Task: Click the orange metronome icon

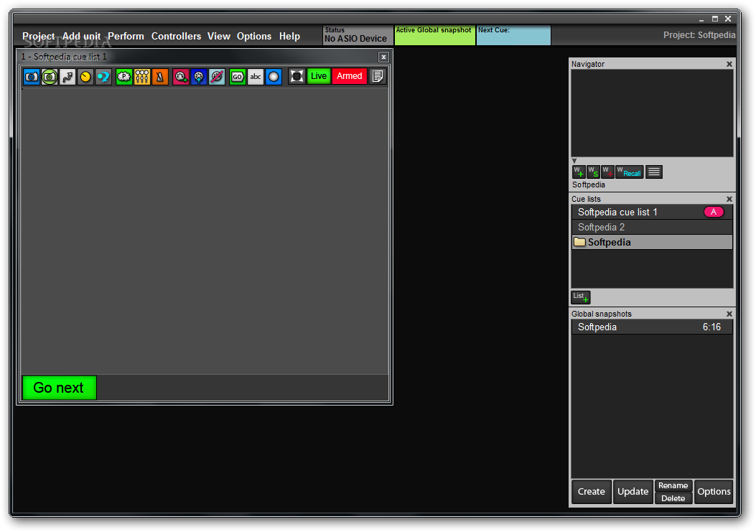Action: [159, 77]
